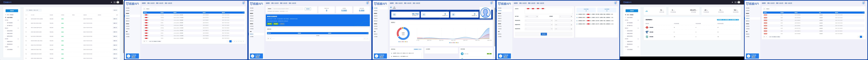Select the highlighted current page number under the red-tagged records table
This screenshot has height=60, width=868.
[230, 41]
